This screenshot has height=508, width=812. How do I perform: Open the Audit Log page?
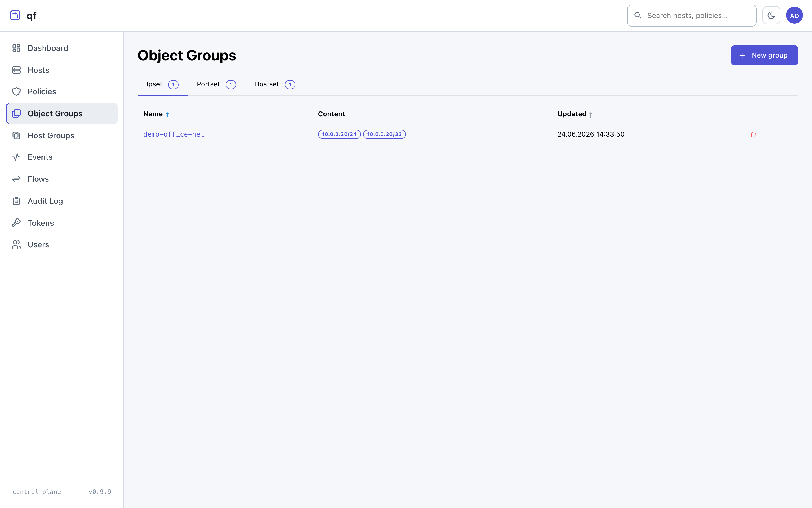pyautogui.click(x=62, y=201)
